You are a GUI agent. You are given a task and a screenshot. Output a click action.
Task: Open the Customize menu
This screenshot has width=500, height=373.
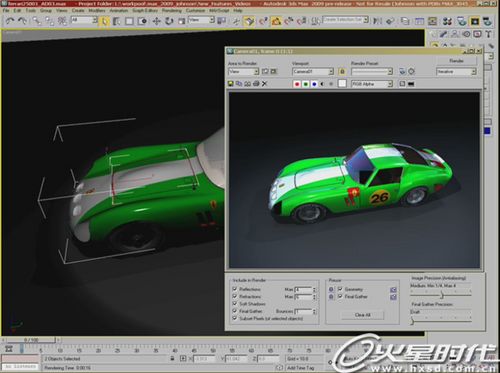tap(195, 11)
